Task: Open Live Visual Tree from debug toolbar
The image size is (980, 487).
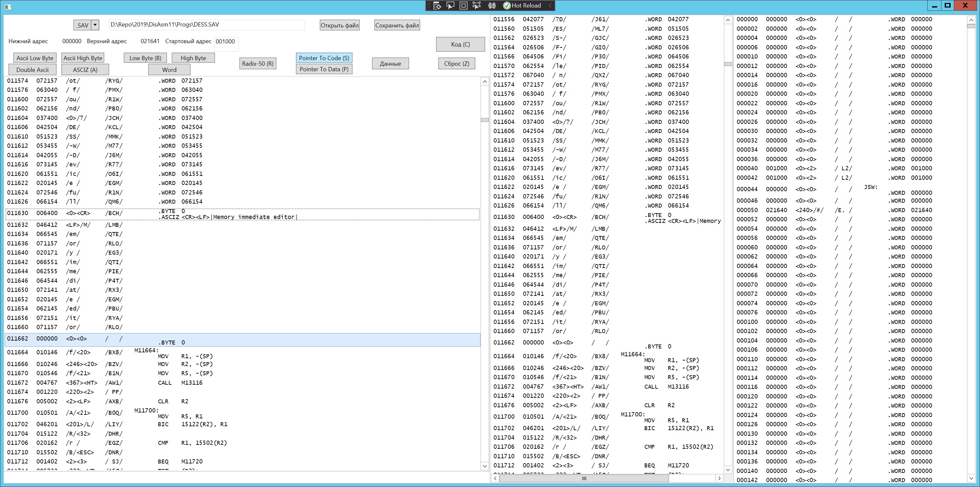Action: 437,6
